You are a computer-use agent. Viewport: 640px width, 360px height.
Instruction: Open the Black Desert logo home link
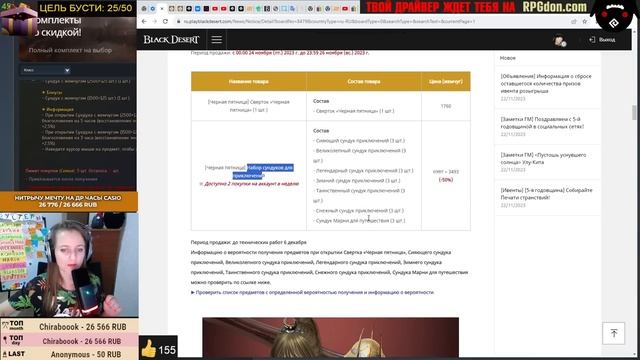(x=171, y=40)
